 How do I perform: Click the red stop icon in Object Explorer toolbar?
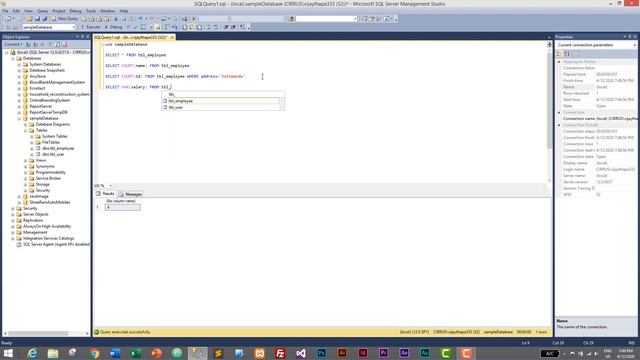tap(65, 44)
